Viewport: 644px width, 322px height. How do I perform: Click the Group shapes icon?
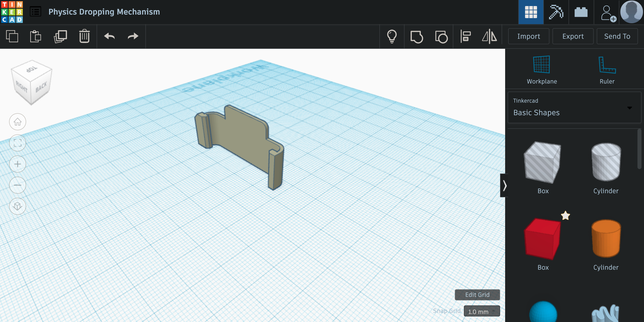tap(417, 37)
